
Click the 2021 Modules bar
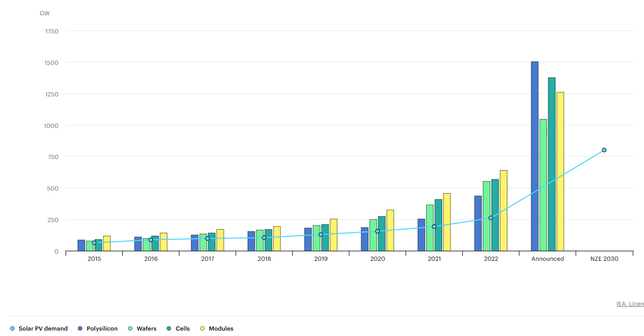[447, 222]
